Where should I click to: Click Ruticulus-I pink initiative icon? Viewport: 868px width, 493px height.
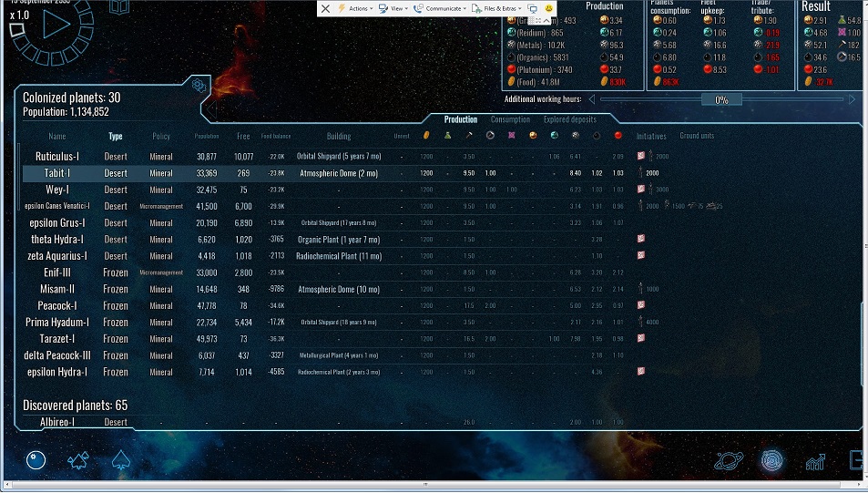click(x=640, y=156)
